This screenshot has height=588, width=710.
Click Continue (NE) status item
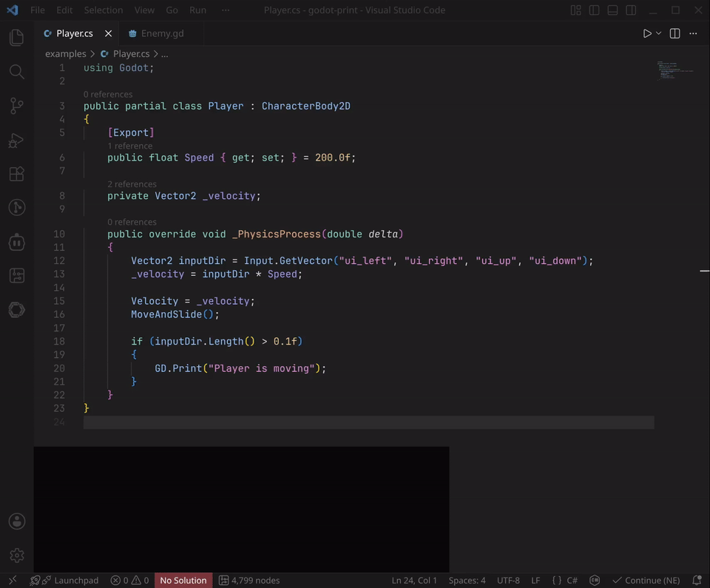pyautogui.click(x=646, y=581)
